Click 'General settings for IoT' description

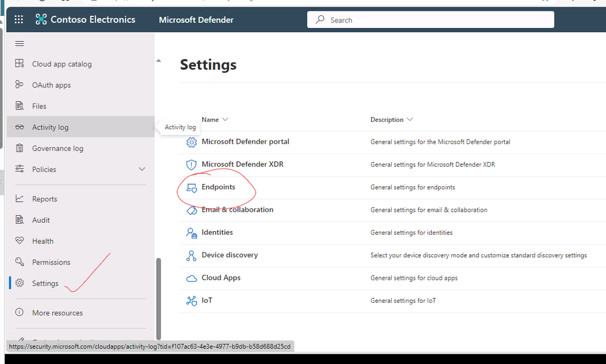[x=403, y=301]
